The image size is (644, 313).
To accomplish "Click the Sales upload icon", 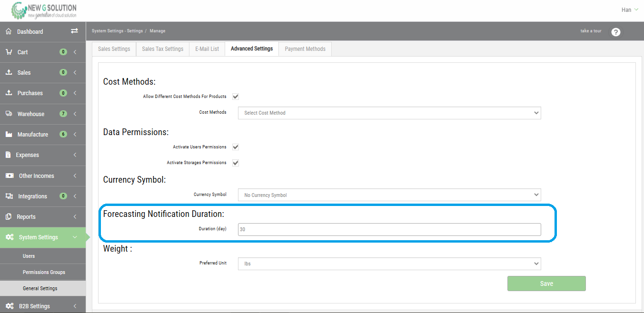I will pyautogui.click(x=9, y=72).
